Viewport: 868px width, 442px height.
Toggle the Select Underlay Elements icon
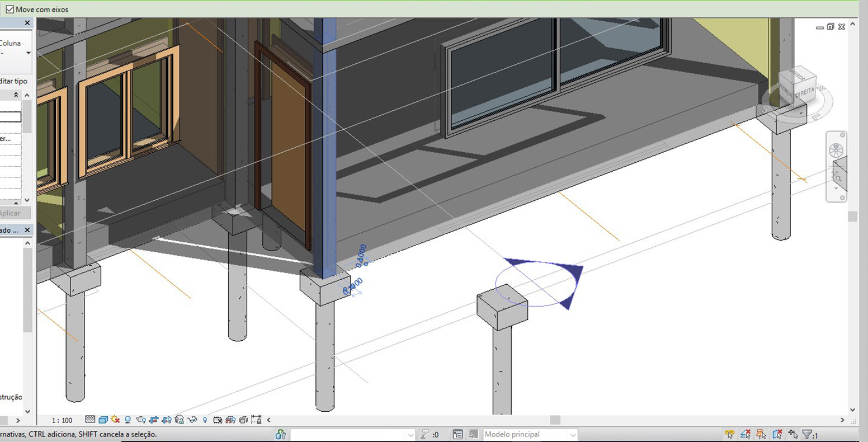[746, 434]
